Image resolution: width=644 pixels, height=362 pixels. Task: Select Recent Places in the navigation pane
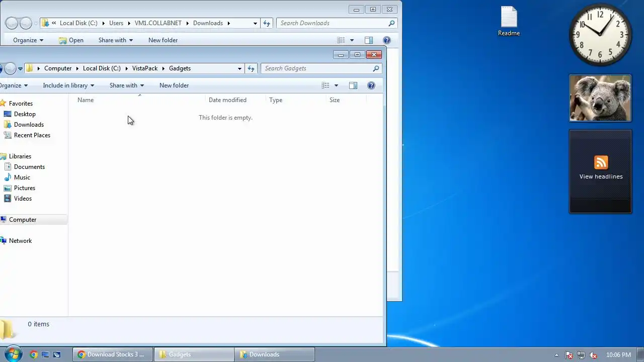(32, 135)
